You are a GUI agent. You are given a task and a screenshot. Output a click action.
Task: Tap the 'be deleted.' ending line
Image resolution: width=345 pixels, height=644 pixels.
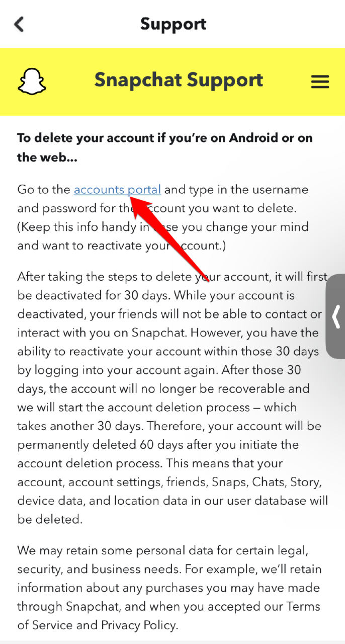pyautogui.click(x=48, y=519)
